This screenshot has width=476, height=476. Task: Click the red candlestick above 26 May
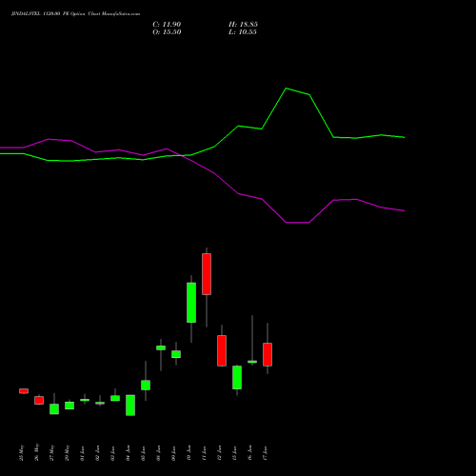click(x=39, y=400)
